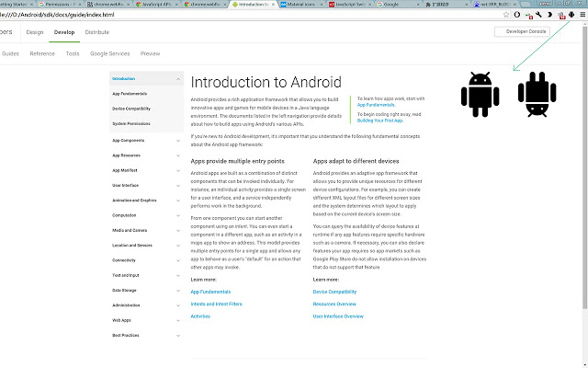Close the Google tab
This screenshot has height=368, width=588.
(x=419, y=5)
